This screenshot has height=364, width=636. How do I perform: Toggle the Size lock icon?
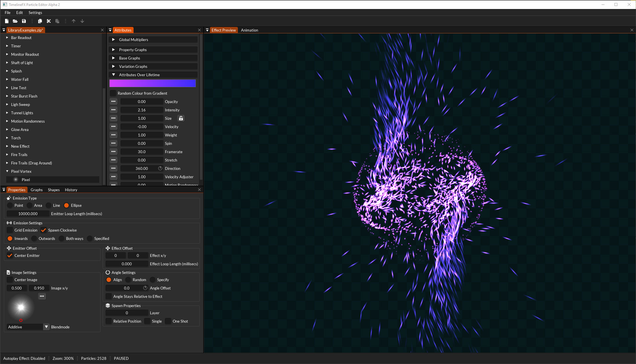[181, 118]
